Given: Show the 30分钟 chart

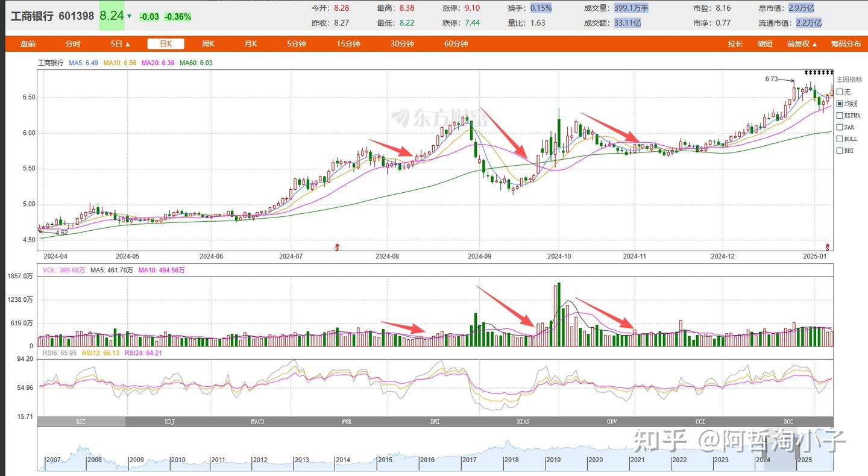Looking at the screenshot, I should [402, 44].
